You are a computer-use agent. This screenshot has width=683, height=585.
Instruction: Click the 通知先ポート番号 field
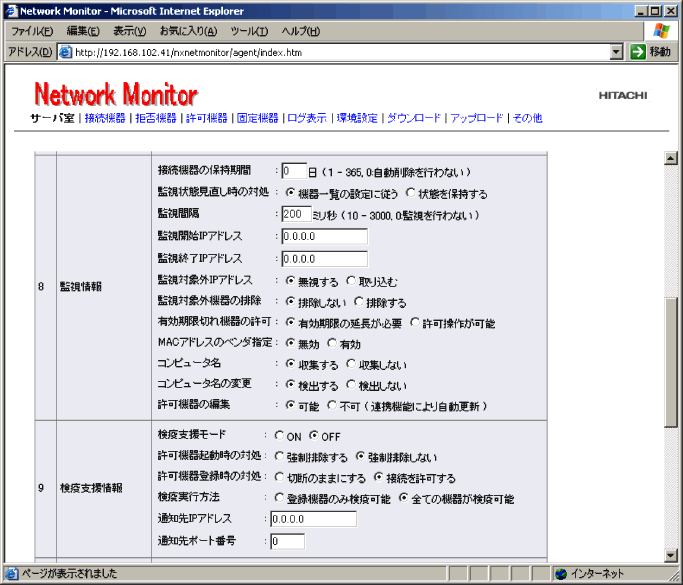287,541
